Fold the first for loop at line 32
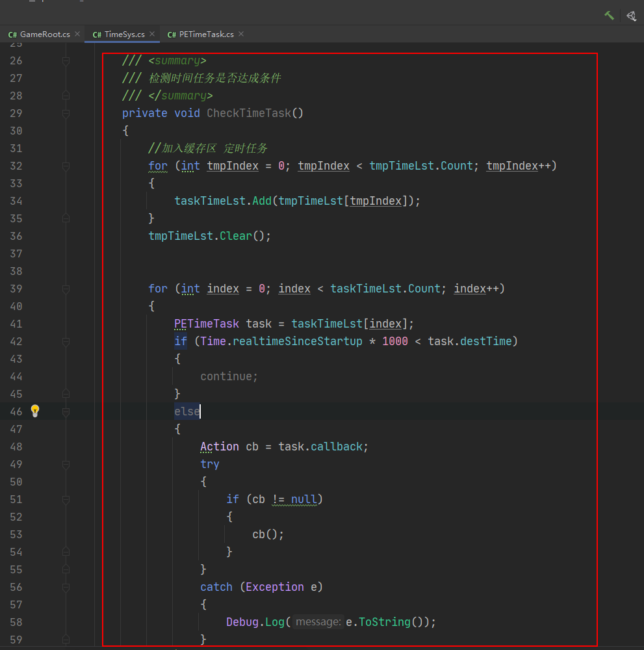The height and width of the screenshot is (650, 644). pyautogui.click(x=66, y=166)
